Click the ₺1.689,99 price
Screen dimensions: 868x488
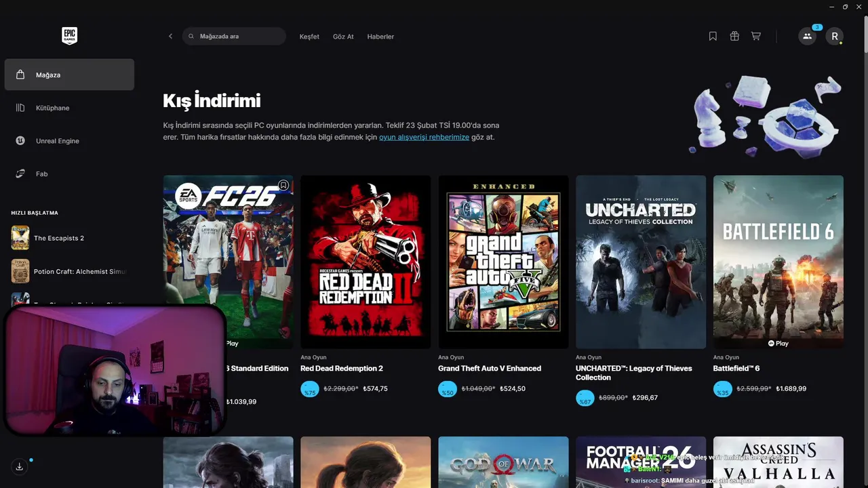tap(791, 389)
